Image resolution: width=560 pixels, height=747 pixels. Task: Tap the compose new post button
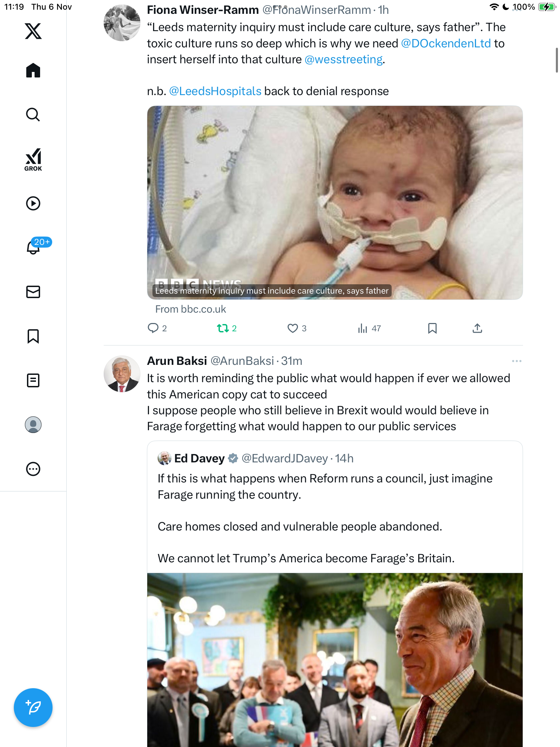point(33,708)
